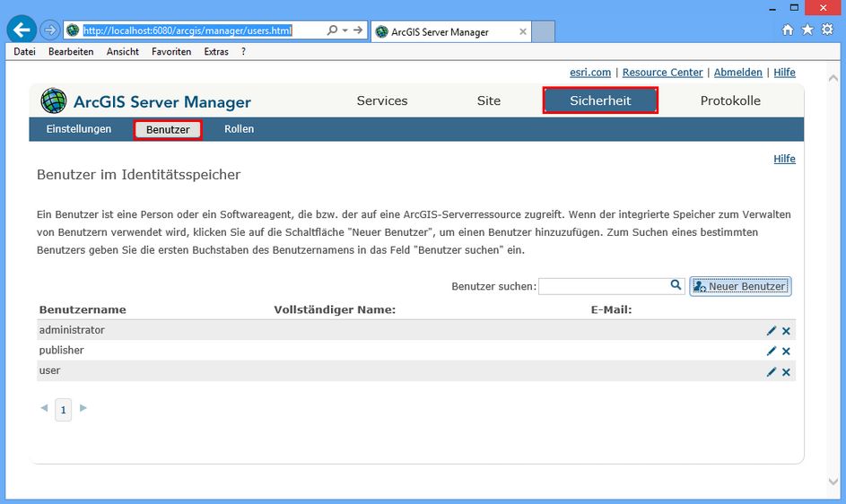Go to next page of users list
The width and height of the screenshot is (846, 504).
pos(83,408)
